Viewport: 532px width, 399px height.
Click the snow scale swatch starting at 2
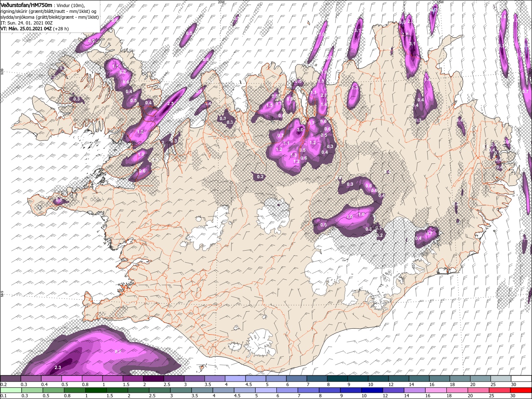[153, 379]
